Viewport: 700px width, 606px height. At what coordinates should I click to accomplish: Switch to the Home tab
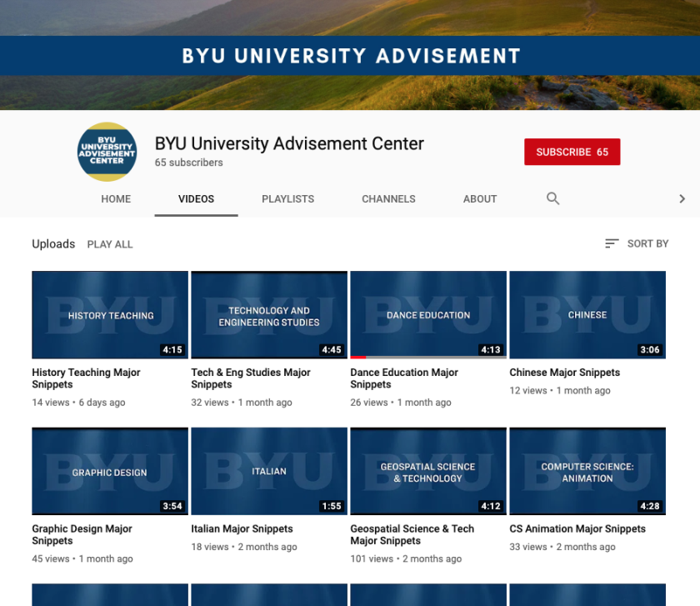point(116,198)
